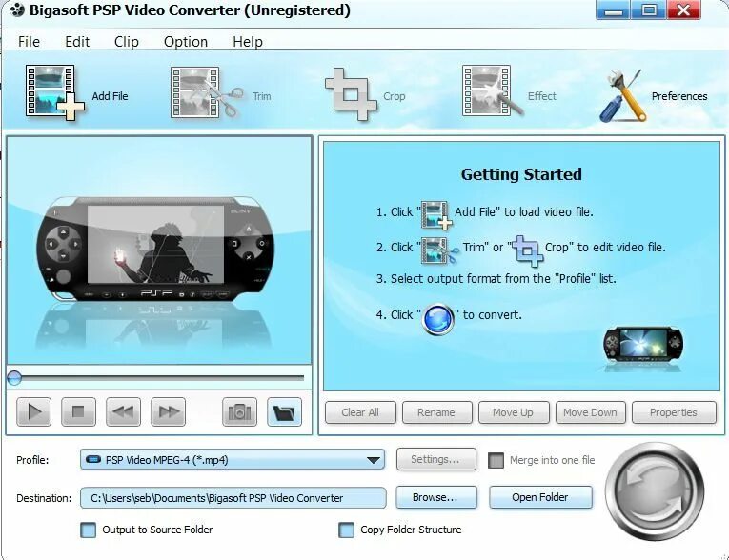Image resolution: width=729 pixels, height=560 pixels.
Task: Minimize the Bigasoft window
Action: point(614,10)
